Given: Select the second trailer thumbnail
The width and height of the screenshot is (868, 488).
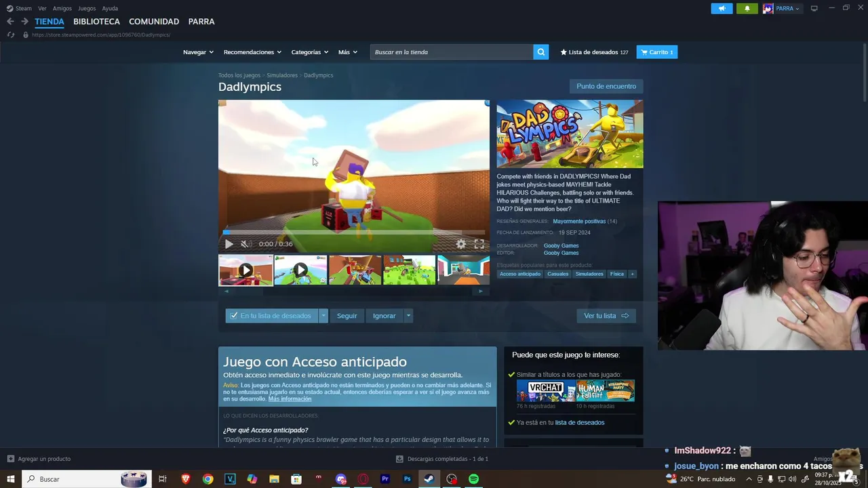Looking at the screenshot, I should coord(300,270).
